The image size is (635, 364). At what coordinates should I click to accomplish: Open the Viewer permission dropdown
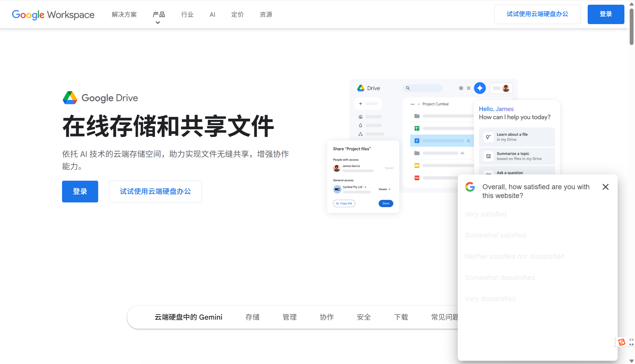385,189
